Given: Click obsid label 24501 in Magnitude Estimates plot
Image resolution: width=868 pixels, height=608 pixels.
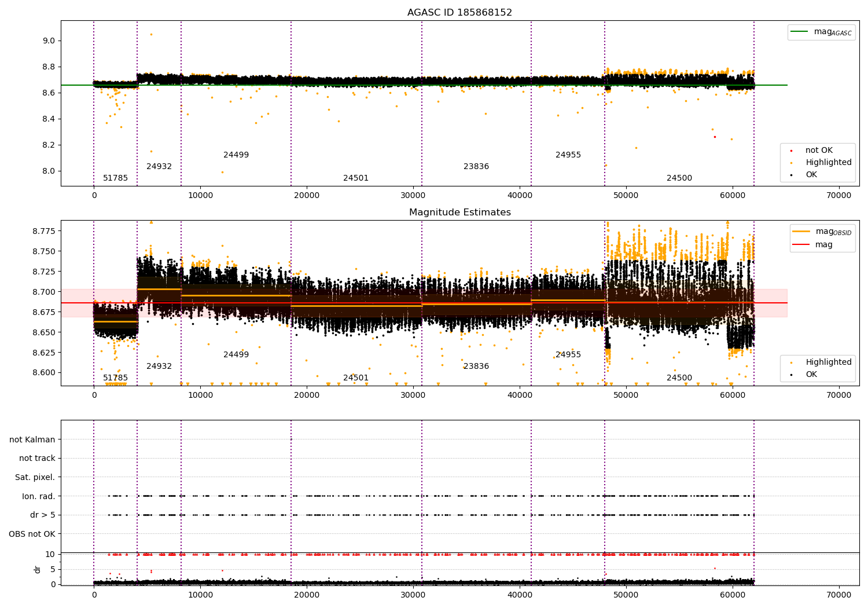Looking at the screenshot, I should click(x=356, y=378).
